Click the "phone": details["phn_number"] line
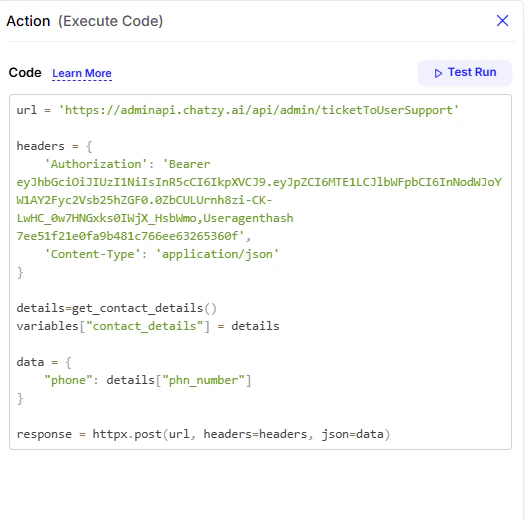Image resolution: width=525 pixels, height=520 pixels. [x=148, y=381]
